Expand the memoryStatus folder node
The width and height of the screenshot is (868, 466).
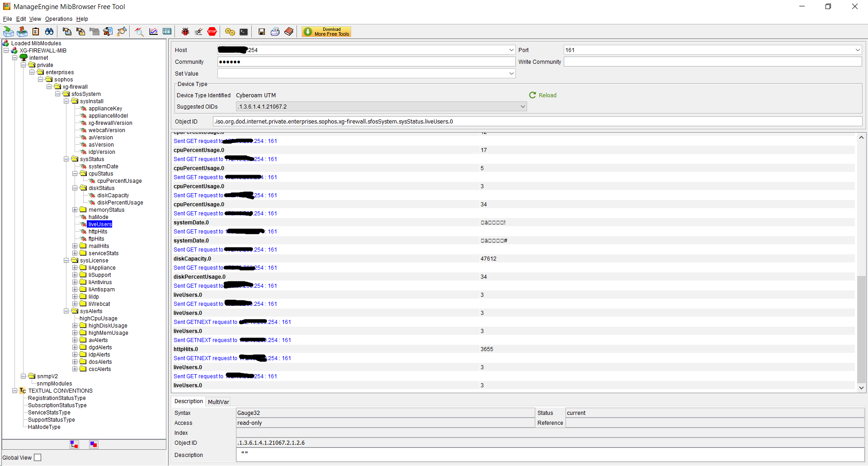[x=75, y=210]
